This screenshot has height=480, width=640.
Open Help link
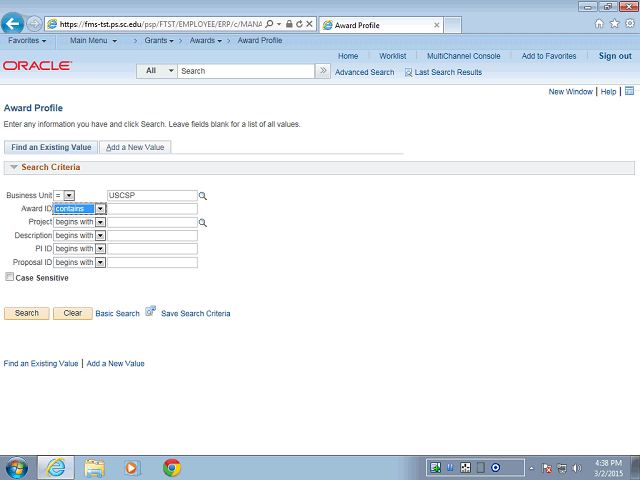click(x=608, y=91)
